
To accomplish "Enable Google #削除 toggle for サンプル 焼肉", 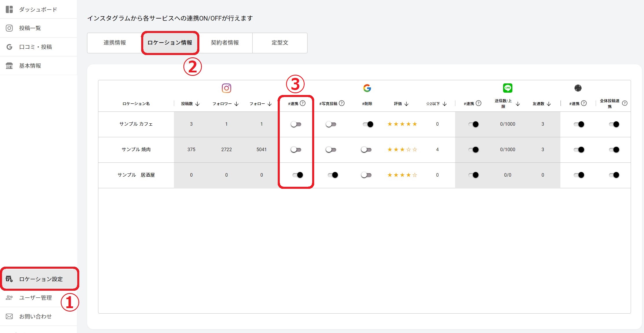I will 366,150.
